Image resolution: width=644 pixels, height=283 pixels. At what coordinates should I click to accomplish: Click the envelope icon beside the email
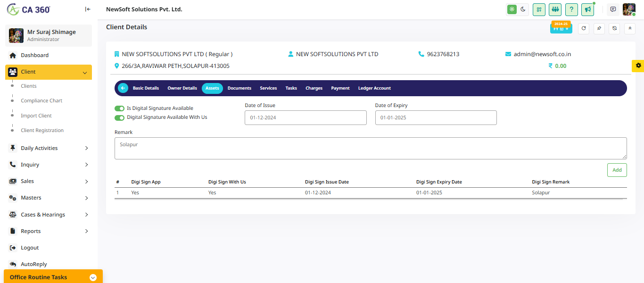(x=508, y=54)
